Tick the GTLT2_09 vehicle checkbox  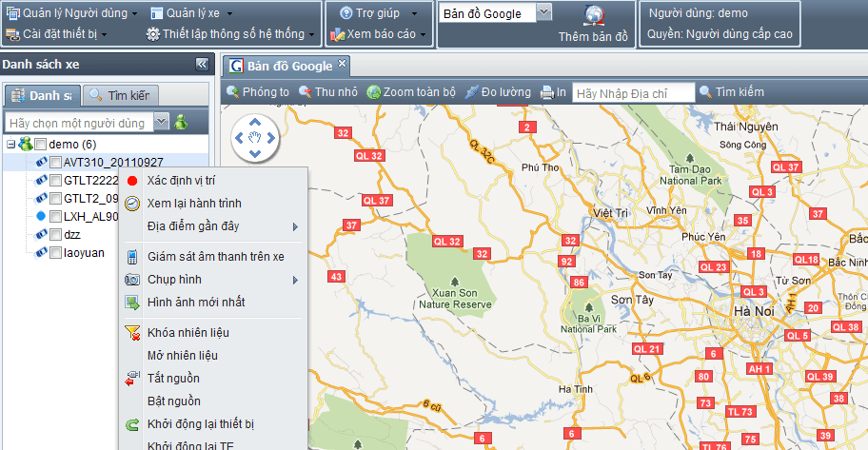coord(55,199)
